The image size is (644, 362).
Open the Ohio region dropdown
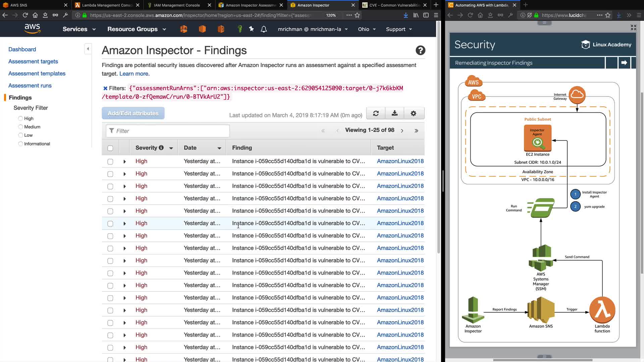pos(367,29)
